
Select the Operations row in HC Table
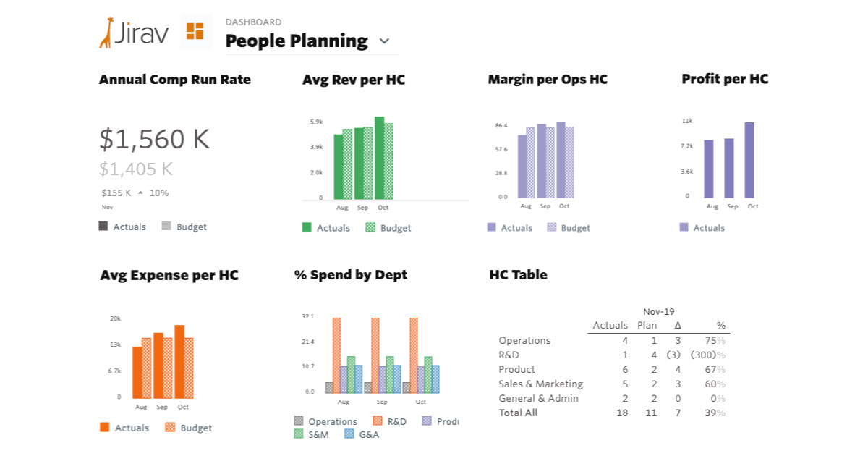pyautogui.click(x=524, y=340)
